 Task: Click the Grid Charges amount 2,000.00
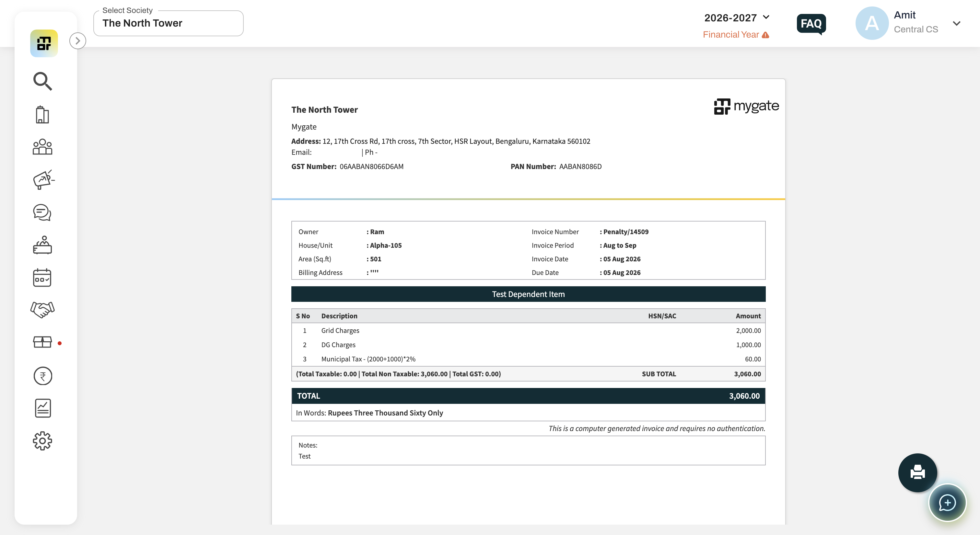(748, 330)
